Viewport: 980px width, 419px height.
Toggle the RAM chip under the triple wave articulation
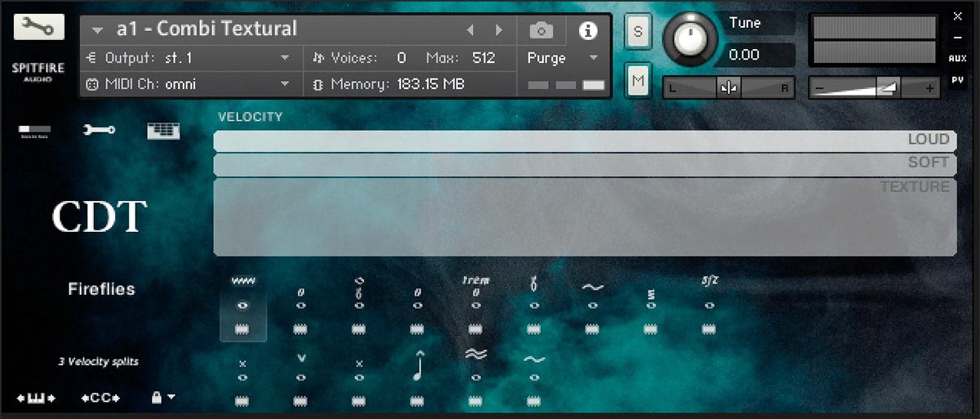coord(475,401)
